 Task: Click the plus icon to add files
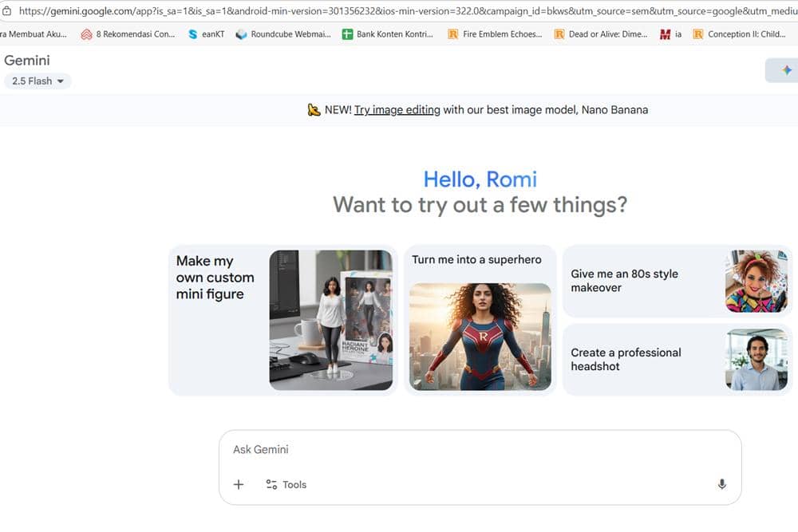pyautogui.click(x=239, y=484)
